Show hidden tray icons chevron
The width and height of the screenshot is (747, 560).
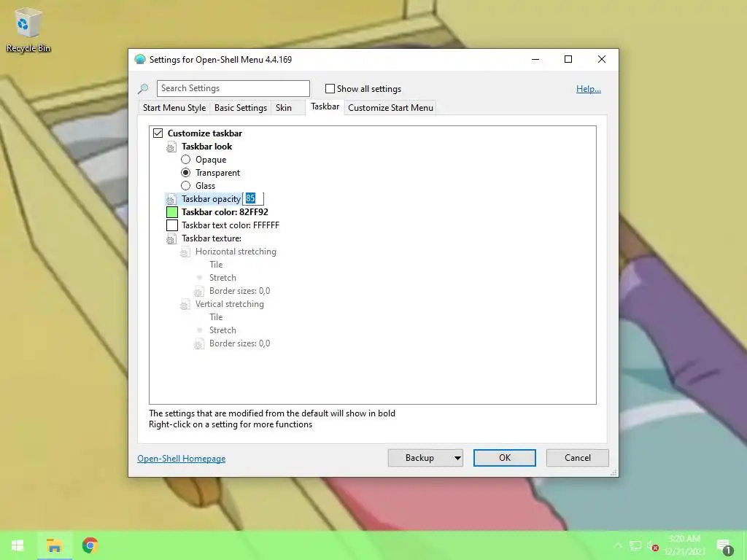pos(617,545)
